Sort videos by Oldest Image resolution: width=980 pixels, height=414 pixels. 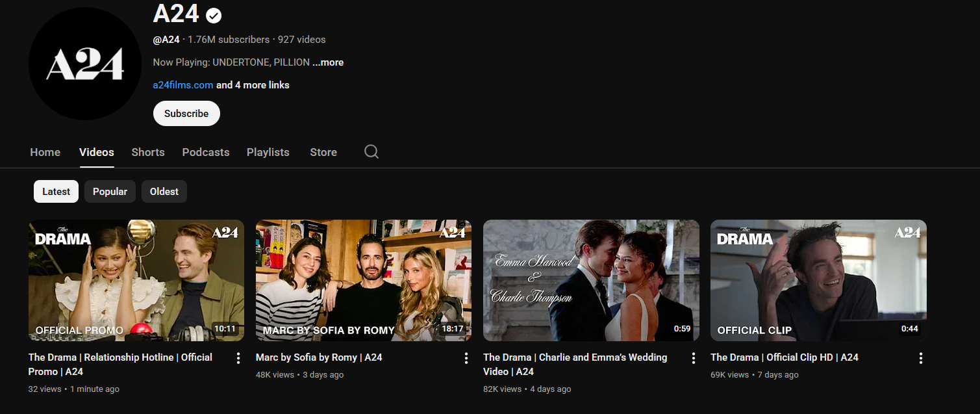pos(164,192)
